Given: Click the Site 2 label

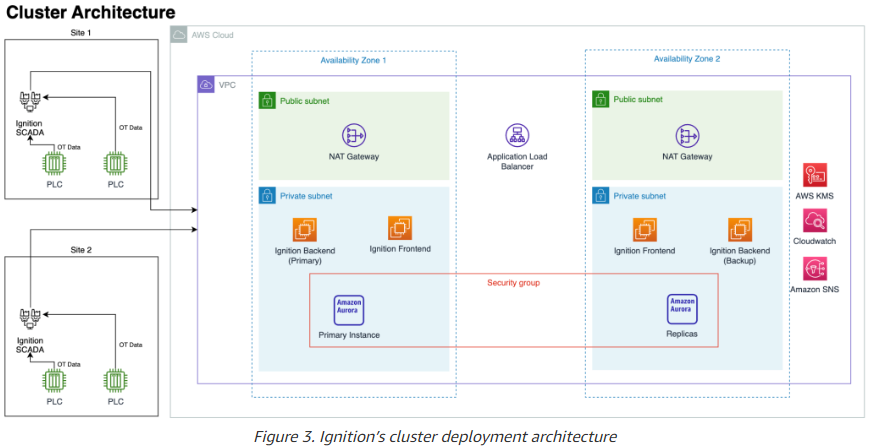Looking at the screenshot, I should [81, 250].
